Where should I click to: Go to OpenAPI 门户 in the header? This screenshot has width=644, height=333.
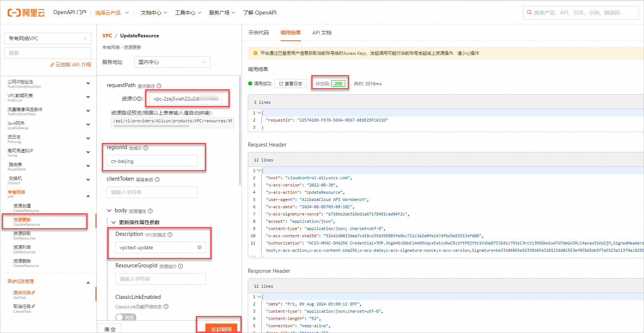70,12
